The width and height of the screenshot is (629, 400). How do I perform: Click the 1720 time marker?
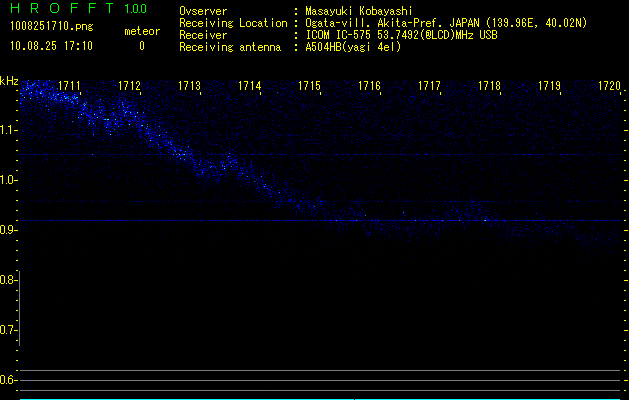point(608,87)
